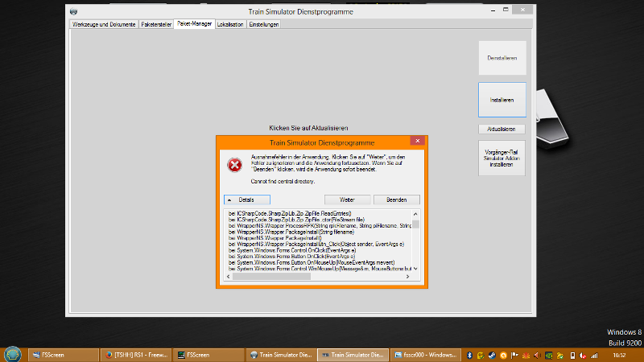The image size is (644, 362).
Task: Open the Start orb on the taskbar
Action: click(x=12, y=354)
